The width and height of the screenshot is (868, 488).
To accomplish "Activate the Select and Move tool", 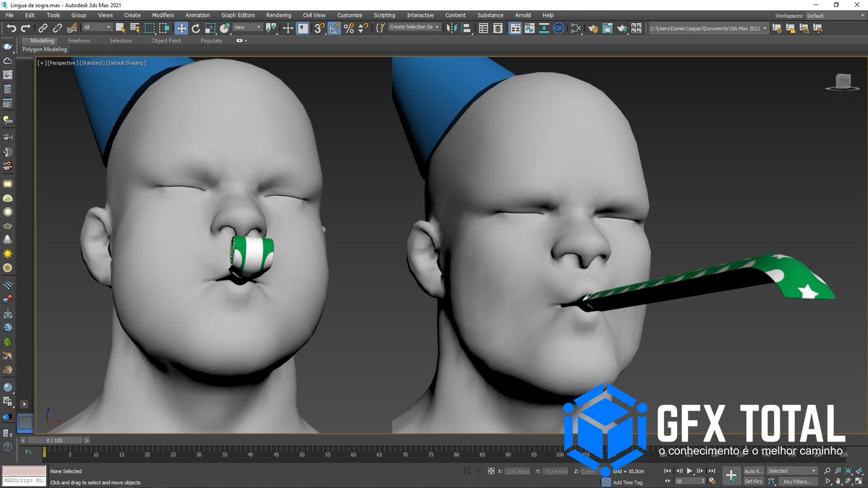I will [x=181, y=28].
